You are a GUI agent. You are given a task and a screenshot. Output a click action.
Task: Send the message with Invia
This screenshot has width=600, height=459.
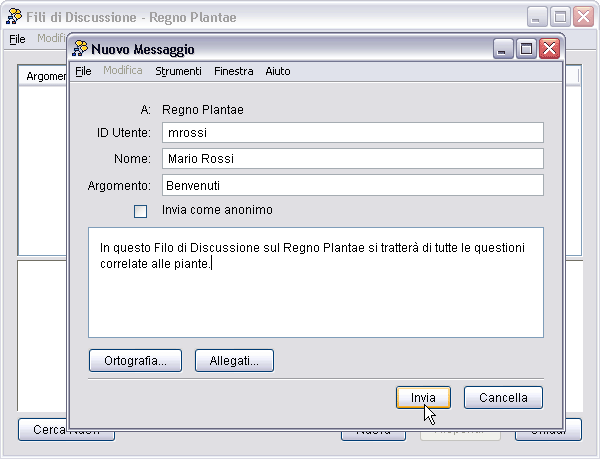[x=423, y=397]
